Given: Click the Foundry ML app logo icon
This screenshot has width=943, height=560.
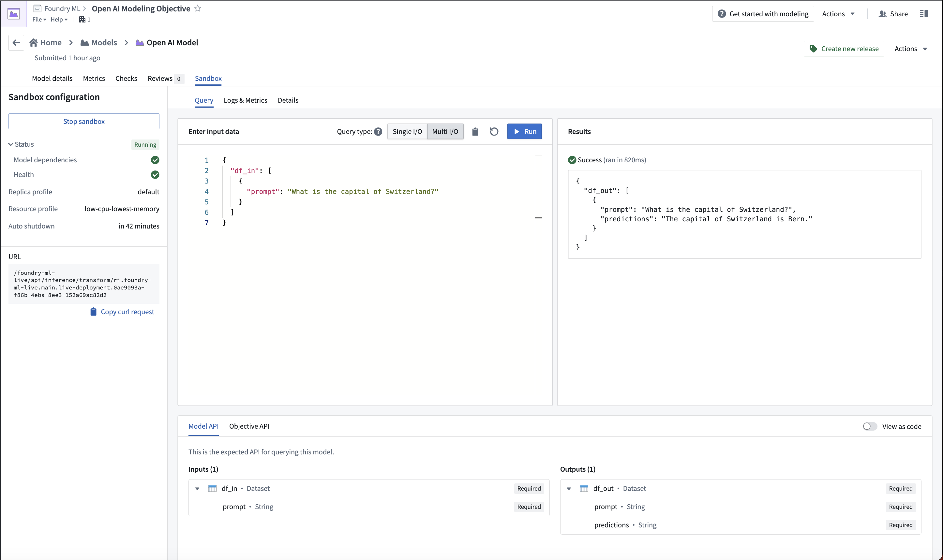Looking at the screenshot, I should coord(14,14).
